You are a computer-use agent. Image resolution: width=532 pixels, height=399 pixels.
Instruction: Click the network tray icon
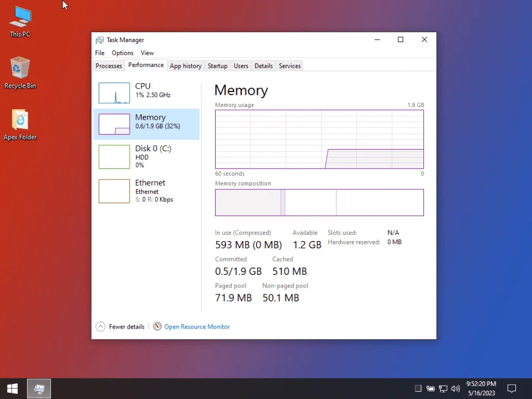443,388
